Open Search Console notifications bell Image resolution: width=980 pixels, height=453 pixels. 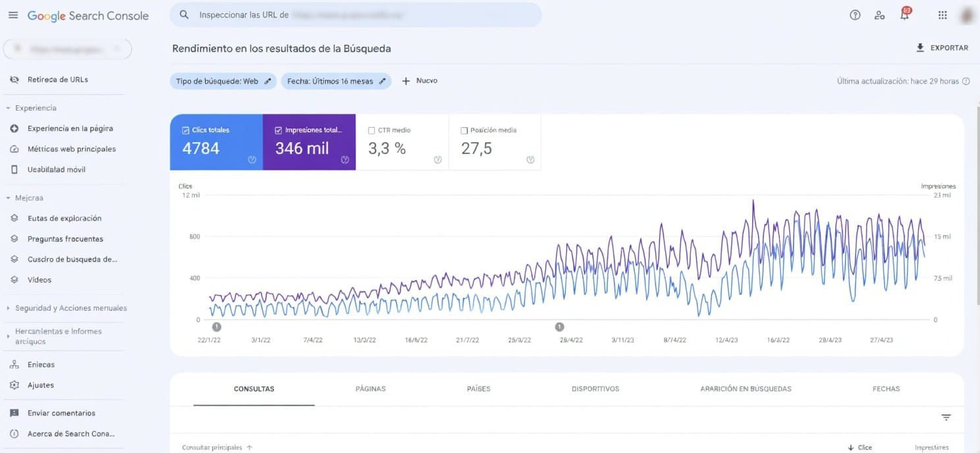pyautogui.click(x=904, y=14)
